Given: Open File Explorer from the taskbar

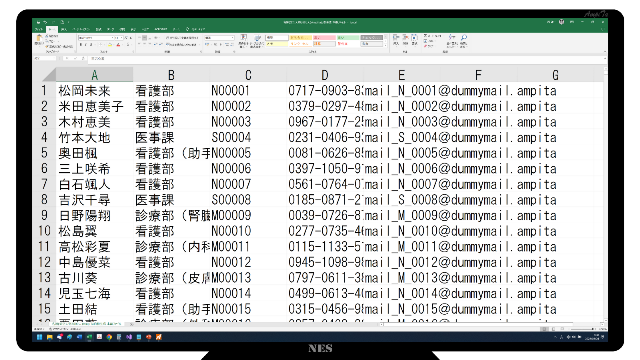Looking at the screenshot, I should pos(49,337).
